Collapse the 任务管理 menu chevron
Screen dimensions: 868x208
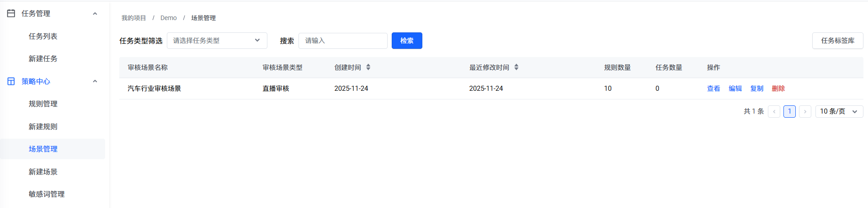point(95,14)
